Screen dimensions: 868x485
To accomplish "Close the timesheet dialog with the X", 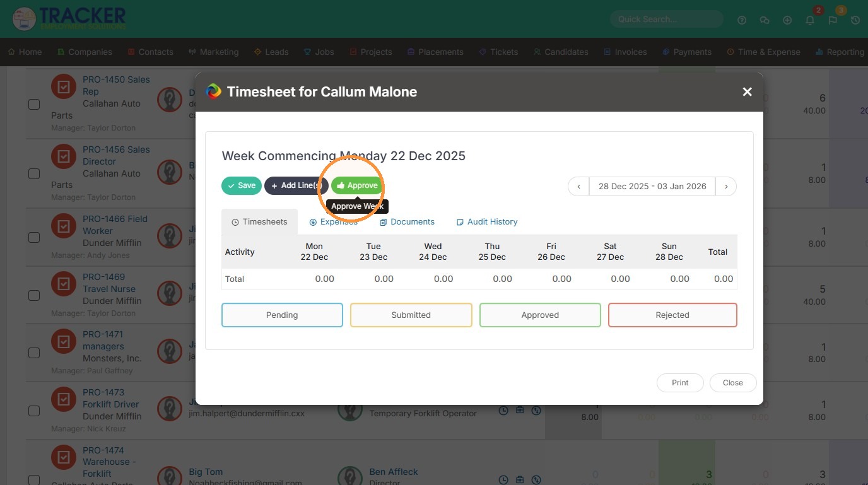I will (x=748, y=92).
